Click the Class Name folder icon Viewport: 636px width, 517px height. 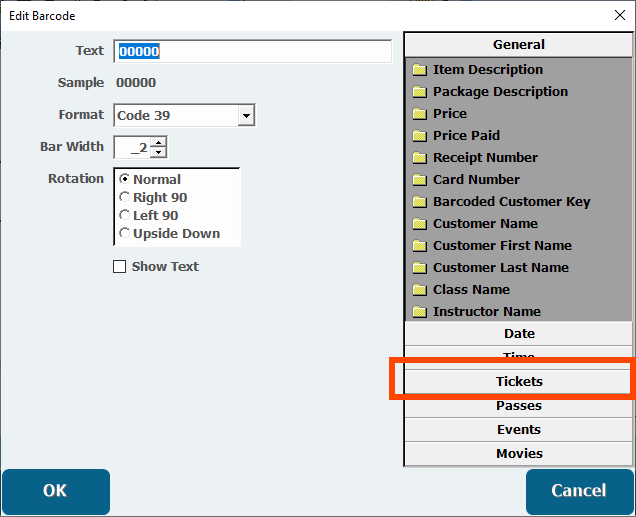[419, 290]
